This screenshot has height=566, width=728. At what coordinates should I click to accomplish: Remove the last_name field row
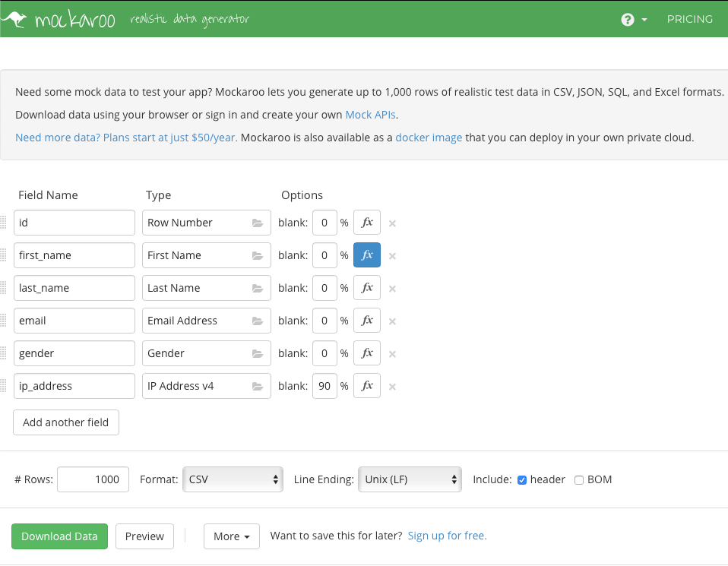pyautogui.click(x=392, y=289)
